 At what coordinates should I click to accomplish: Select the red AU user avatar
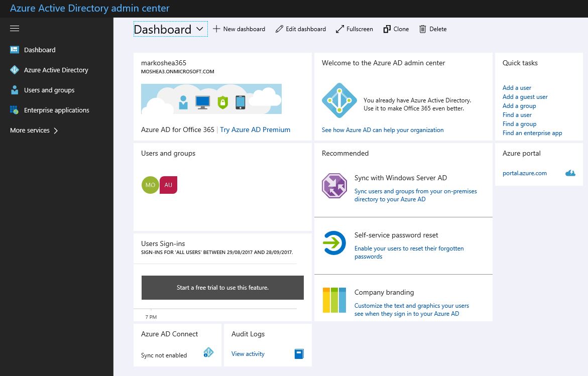pyautogui.click(x=168, y=185)
